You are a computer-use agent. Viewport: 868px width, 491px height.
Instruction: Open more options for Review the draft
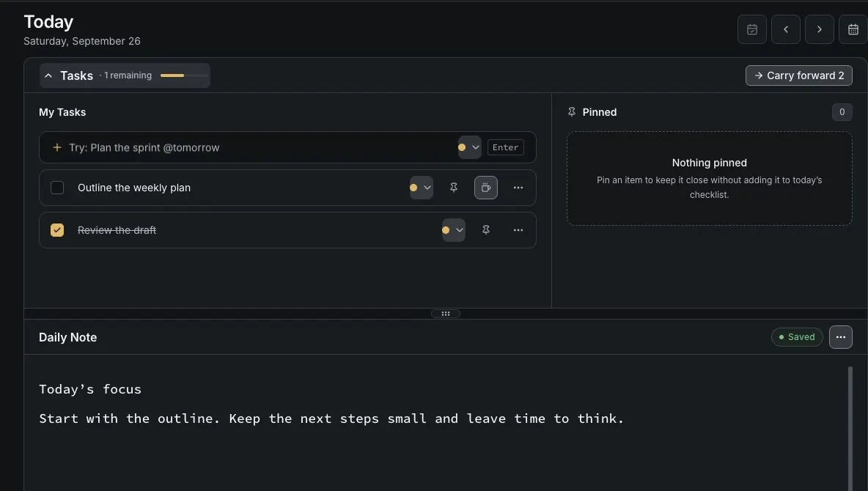coord(518,230)
